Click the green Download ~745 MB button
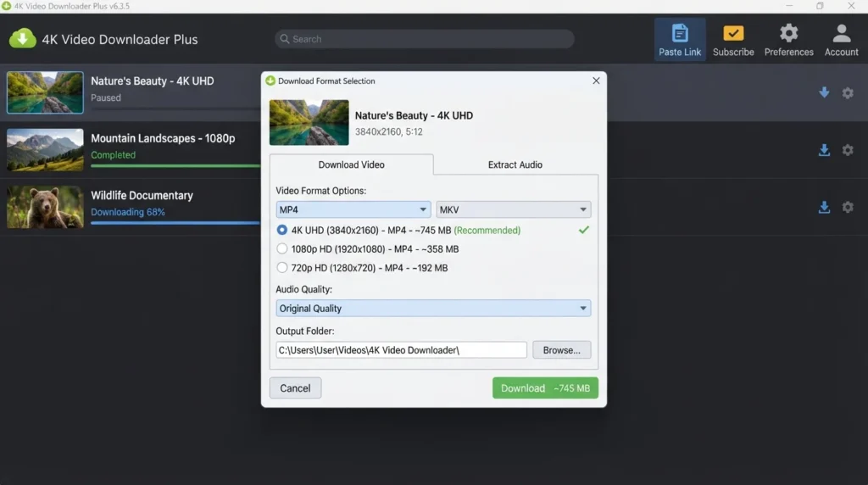Screen dimensions: 868x485 [545, 388]
